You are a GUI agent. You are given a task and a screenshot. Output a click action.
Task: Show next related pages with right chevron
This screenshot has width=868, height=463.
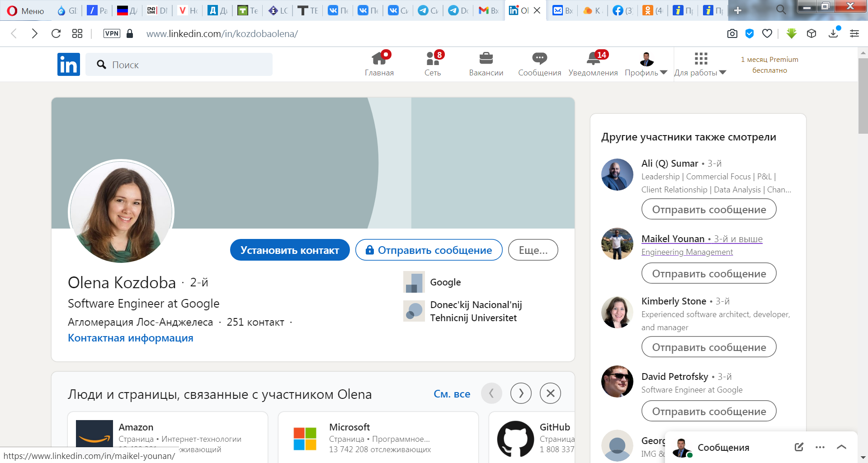pos(521,393)
